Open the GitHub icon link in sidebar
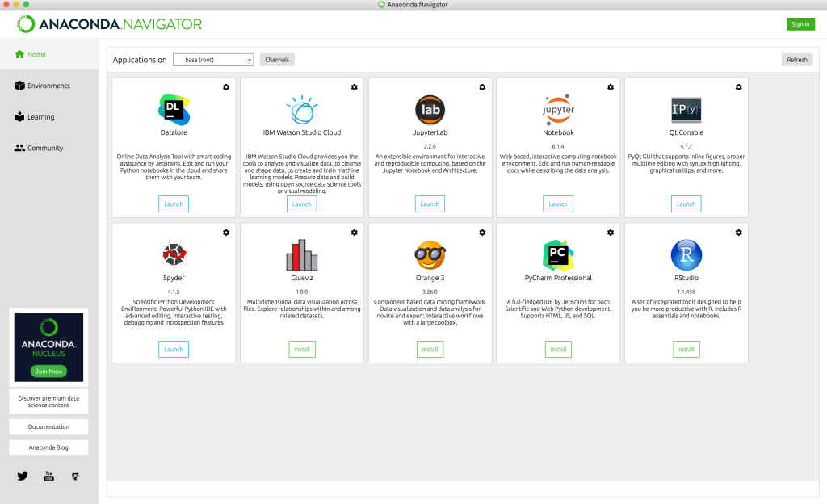 click(75, 476)
